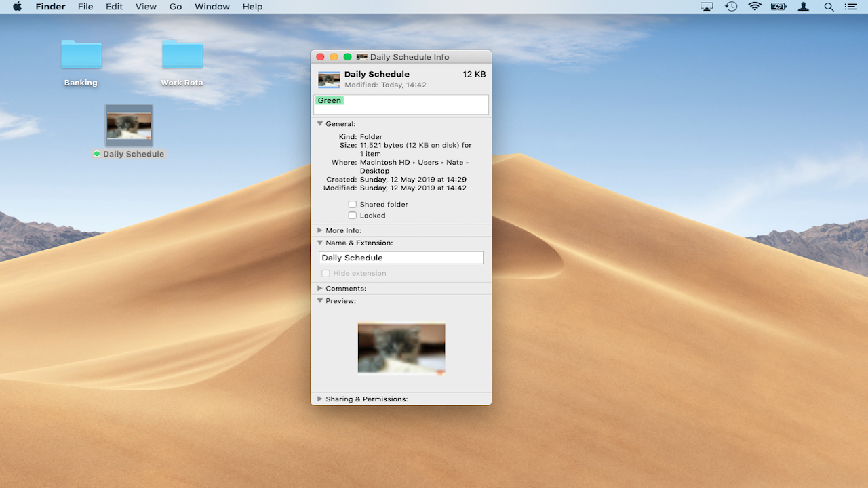The width and height of the screenshot is (868, 488).
Task: Open the Help menu
Action: pyautogui.click(x=252, y=7)
